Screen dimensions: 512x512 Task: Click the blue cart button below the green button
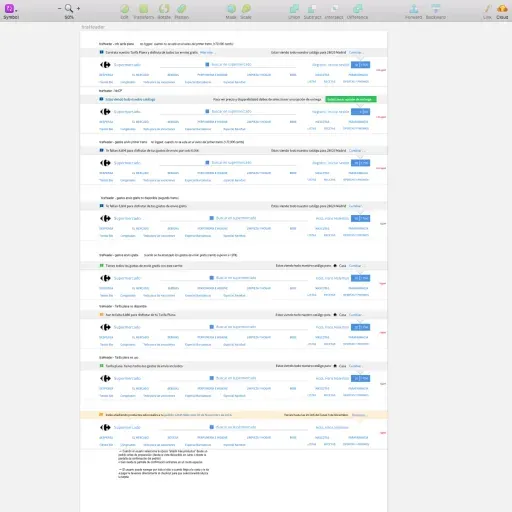click(x=360, y=112)
